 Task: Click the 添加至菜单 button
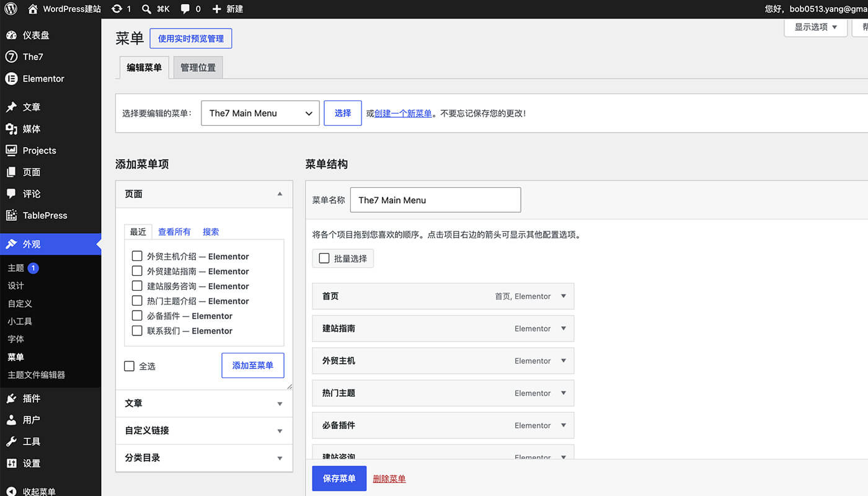click(253, 366)
